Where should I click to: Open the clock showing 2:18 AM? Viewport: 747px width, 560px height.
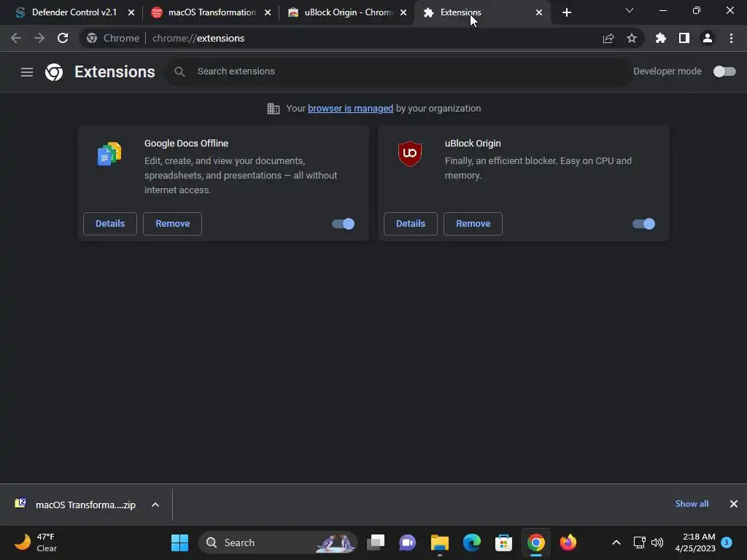click(x=695, y=542)
